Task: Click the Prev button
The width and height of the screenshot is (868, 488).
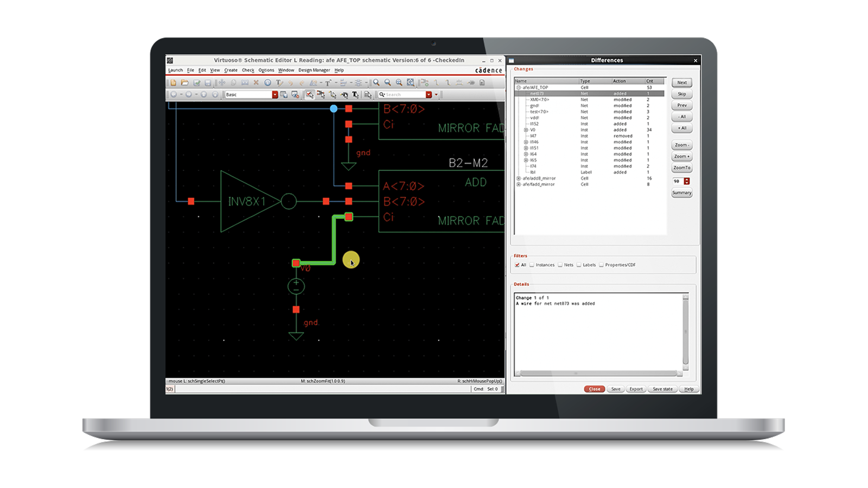Action: [x=682, y=106]
